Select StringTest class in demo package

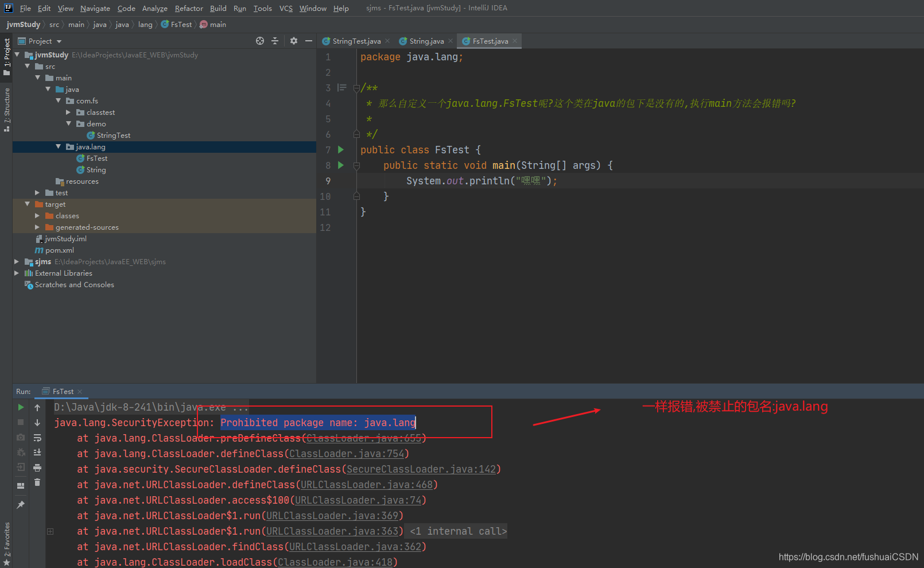click(x=114, y=135)
